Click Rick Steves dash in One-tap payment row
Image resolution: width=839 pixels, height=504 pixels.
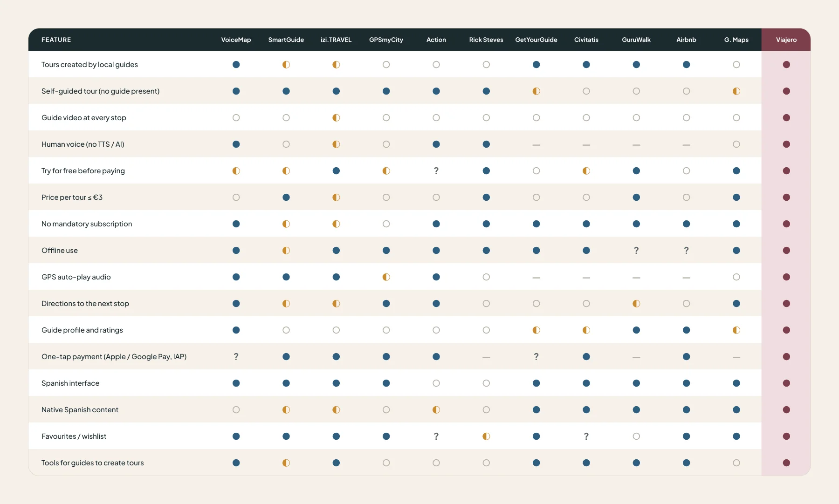tap(486, 357)
